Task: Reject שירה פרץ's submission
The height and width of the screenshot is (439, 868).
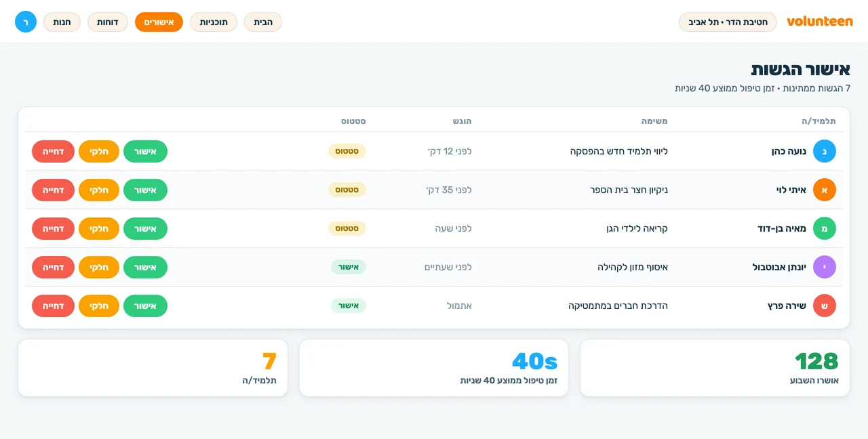Action: click(53, 306)
